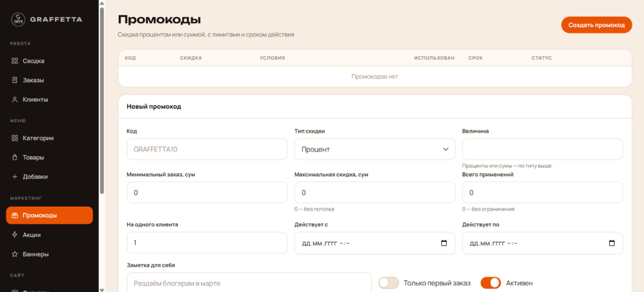The width and height of the screenshot is (644, 292).
Task: Open calendar picker in Действует по field
Action: click(x=612, y=243)
